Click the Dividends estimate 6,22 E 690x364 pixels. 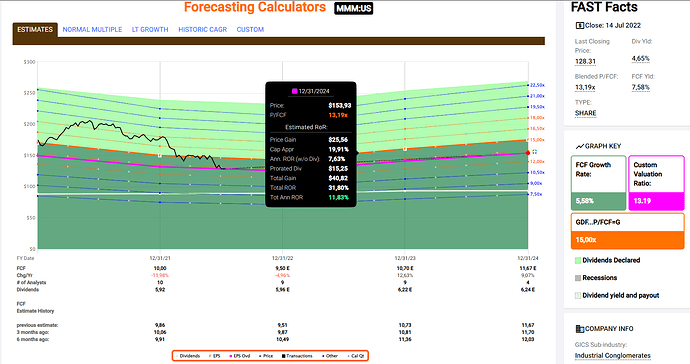405,290
